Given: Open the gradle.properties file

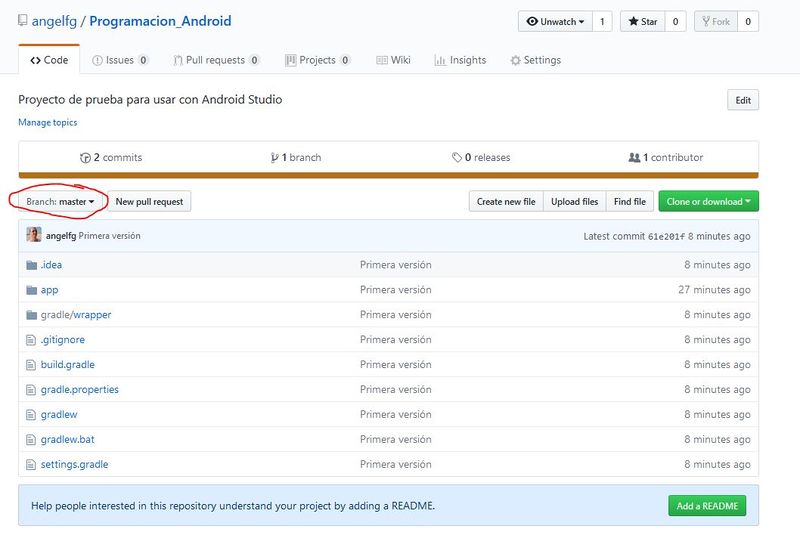Looking at the screenshot, I should point(80,390).
